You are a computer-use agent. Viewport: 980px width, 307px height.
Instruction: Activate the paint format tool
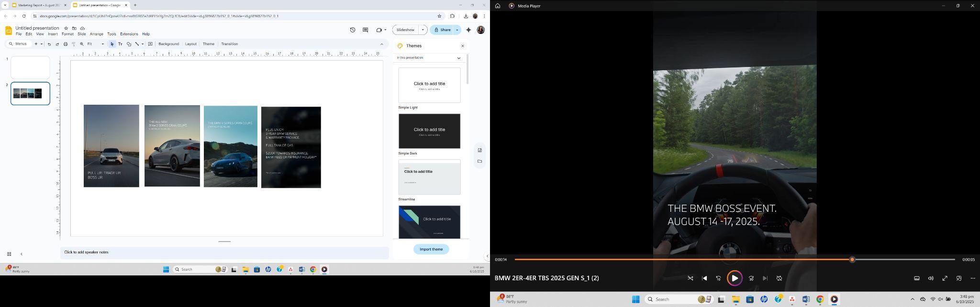(74, 44)
